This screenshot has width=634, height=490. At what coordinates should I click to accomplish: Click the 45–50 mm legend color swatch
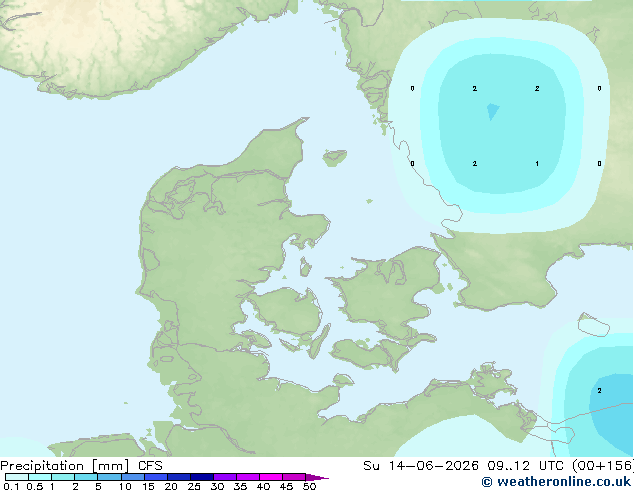[x=294, y=477]
